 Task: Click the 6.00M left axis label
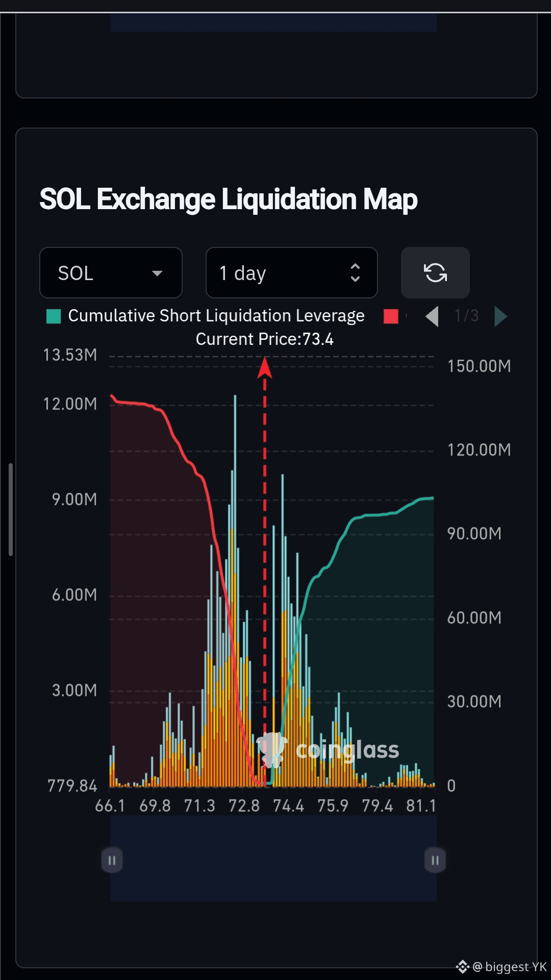pos(74,595)
